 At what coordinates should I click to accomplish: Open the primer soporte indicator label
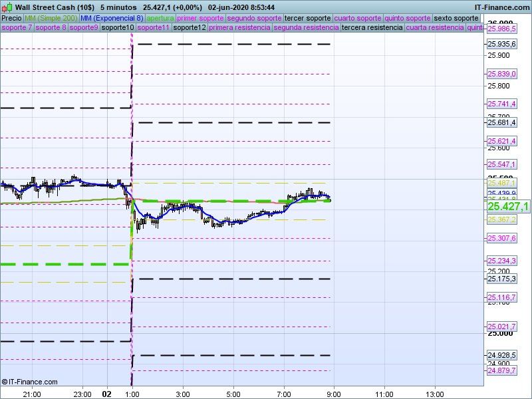point(200,18)
